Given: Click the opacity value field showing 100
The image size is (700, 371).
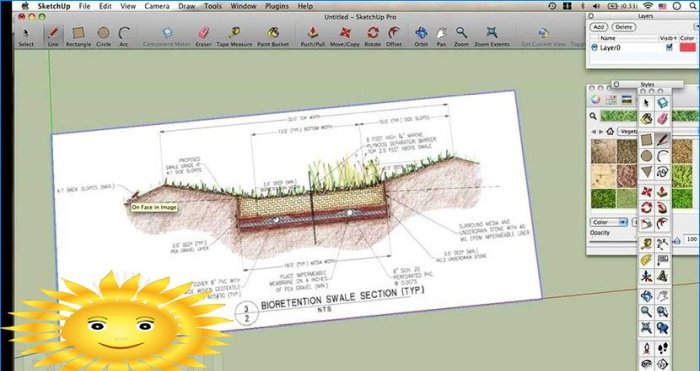Looking at the screenshot, I should click(692, 240).
